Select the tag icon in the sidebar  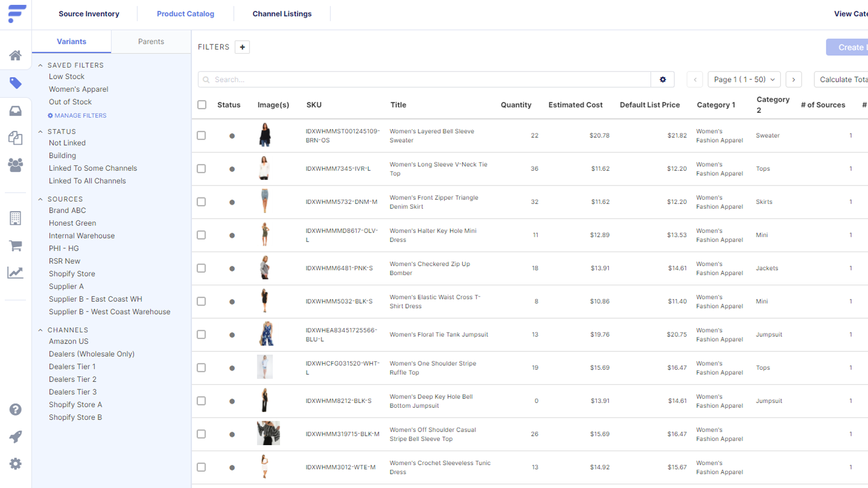(x=16, y=83)
